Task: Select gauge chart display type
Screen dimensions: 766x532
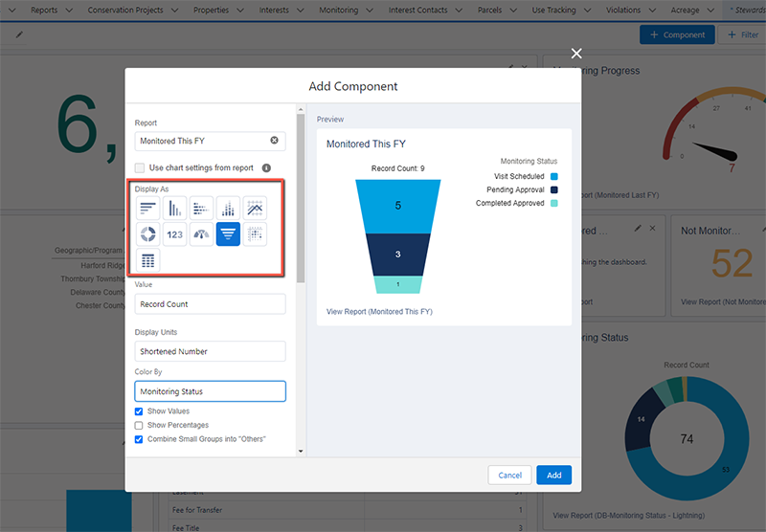Action: click(x=201, y=234)
